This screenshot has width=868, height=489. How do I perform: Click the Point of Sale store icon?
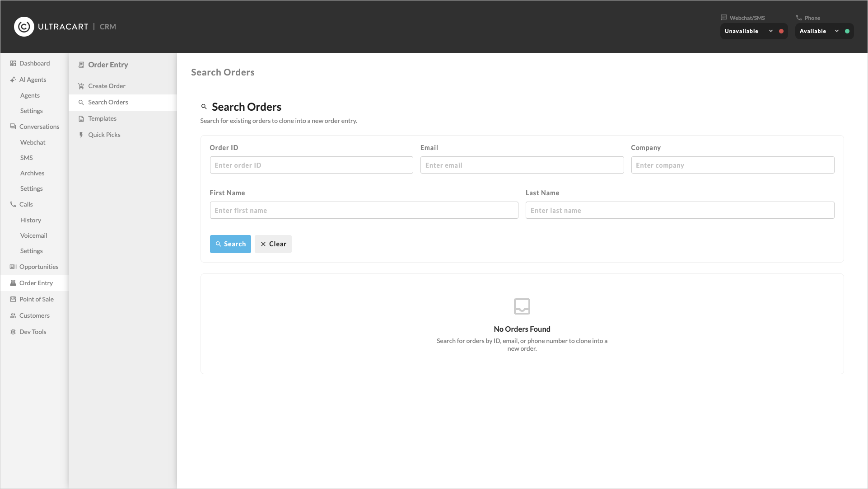(13, 299)
